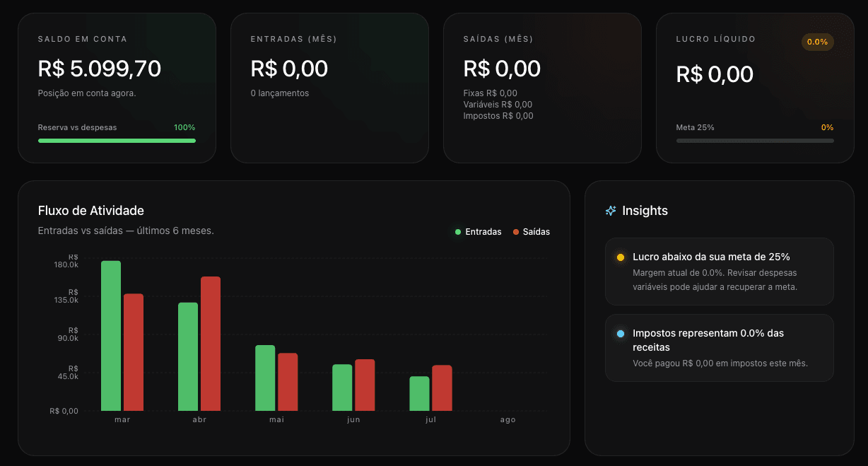Click the red Saídas legend dot
The height and width of the screenshot is (466, 868).
pyautogui.click(x=516, y=232)
